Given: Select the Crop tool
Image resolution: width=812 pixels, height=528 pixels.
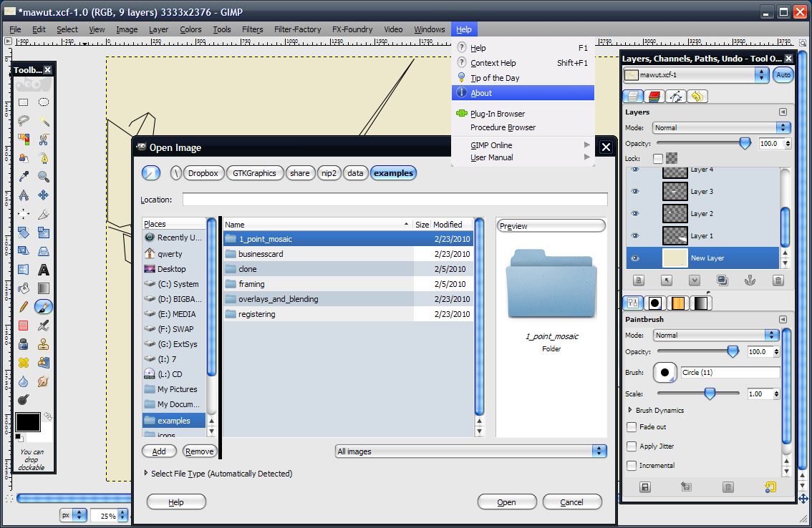Looking at the screenshot, I should click(44, 214).
